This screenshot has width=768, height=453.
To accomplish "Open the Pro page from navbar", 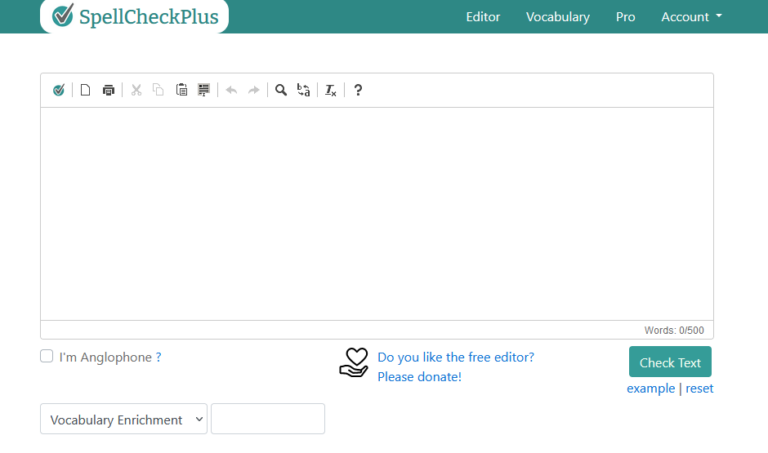I will tap(625, 17).
